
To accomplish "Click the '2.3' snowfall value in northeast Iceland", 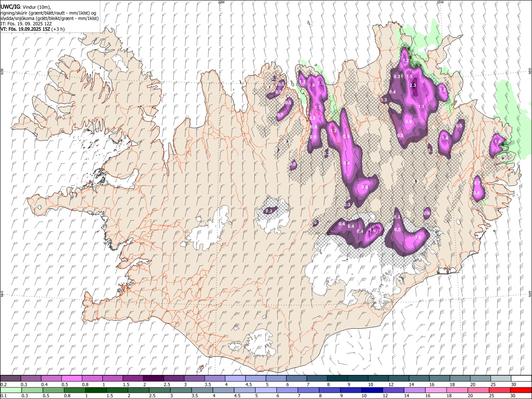I will click(x=413, y=85).
